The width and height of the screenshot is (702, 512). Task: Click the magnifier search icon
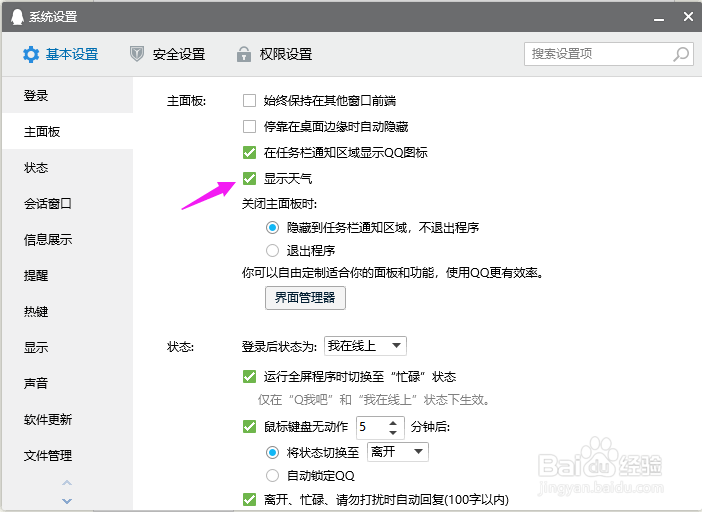[681, 55]
